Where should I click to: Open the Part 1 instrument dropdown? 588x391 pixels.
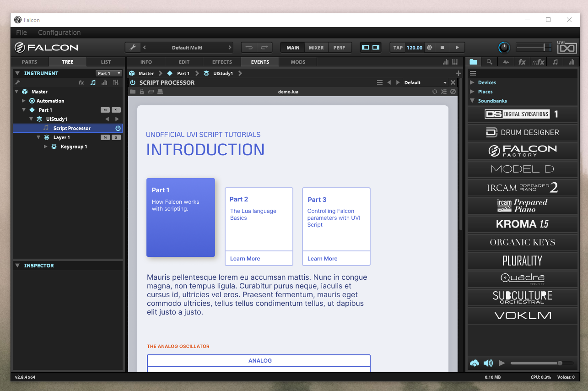tap(109, 73)
